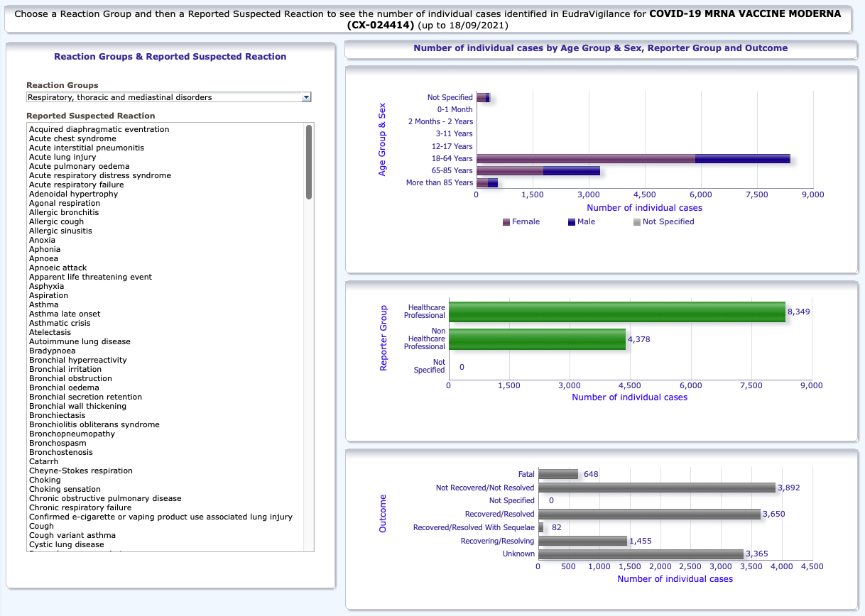
Task: Select 'Allergic bronchitis' reaction
Action: pyautogui.click(x=64, y=212)
